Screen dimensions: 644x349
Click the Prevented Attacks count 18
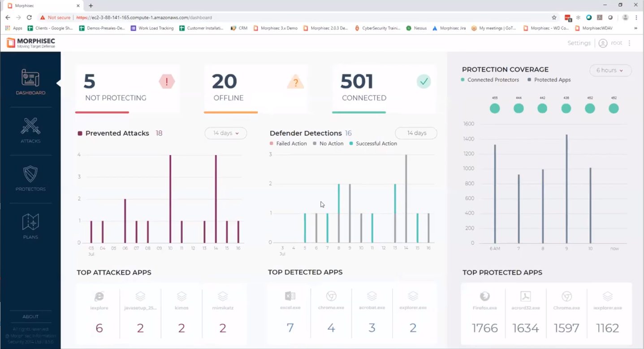point(159,133)
